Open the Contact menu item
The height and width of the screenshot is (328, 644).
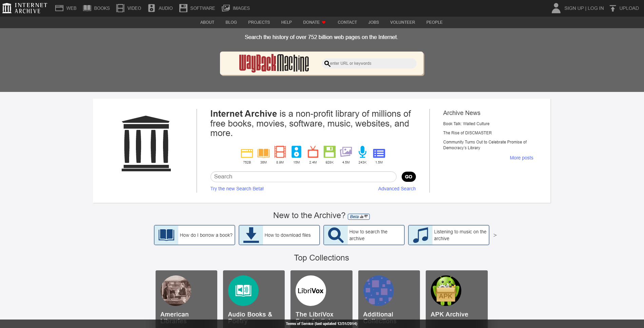(x=347, y=22)
